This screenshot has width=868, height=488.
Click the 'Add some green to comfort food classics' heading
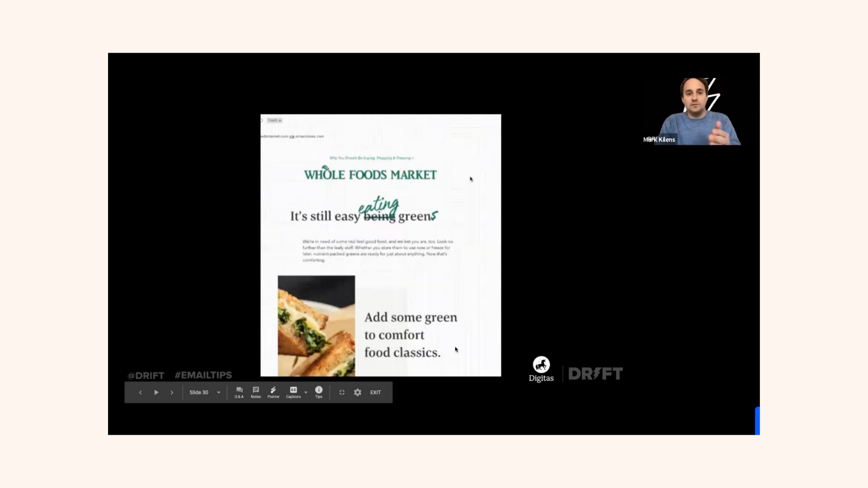(x=411, y=335)
